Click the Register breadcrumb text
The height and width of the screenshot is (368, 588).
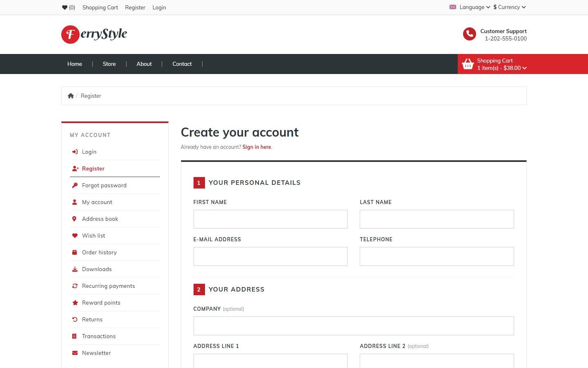(x=91, y=96)
